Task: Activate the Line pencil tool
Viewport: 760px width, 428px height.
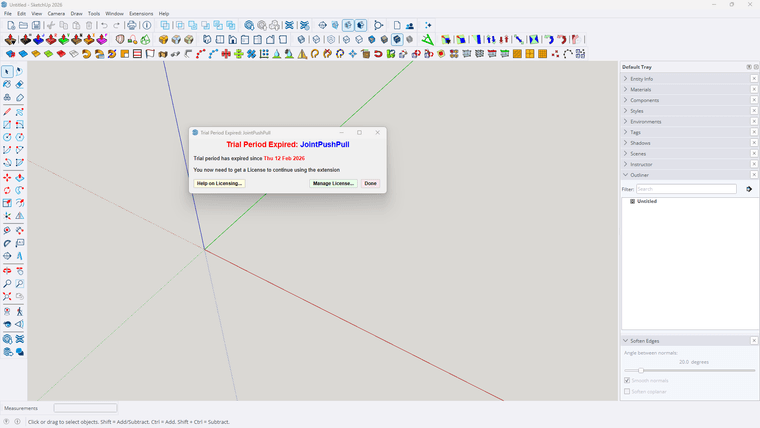Action: 7,112
